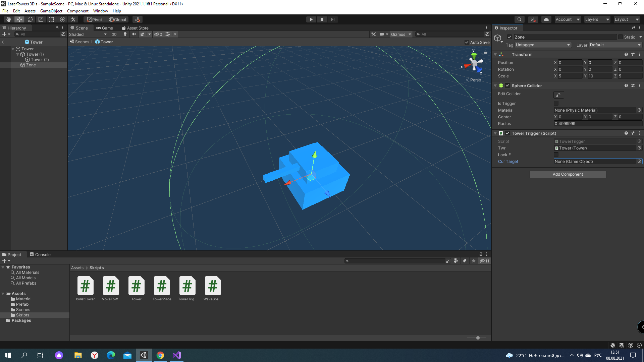Toggle the Static checkbox
The image size is (644, 362).
(x=621, y=37)
